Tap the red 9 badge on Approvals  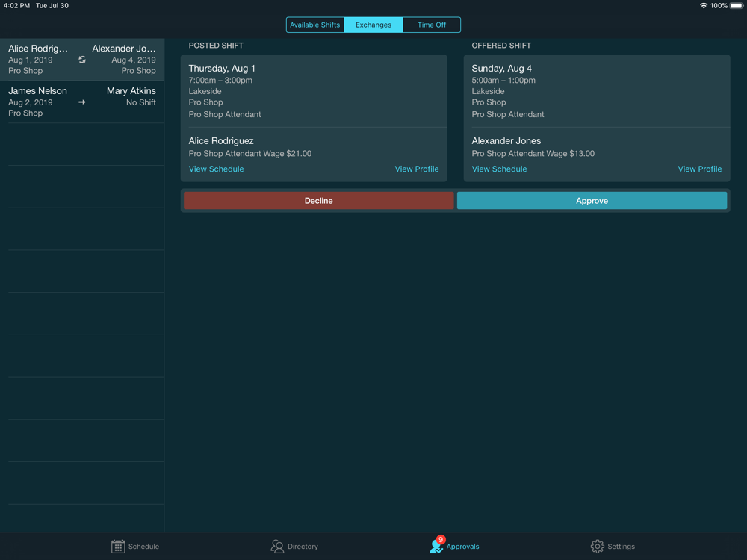tap(441, 537)
